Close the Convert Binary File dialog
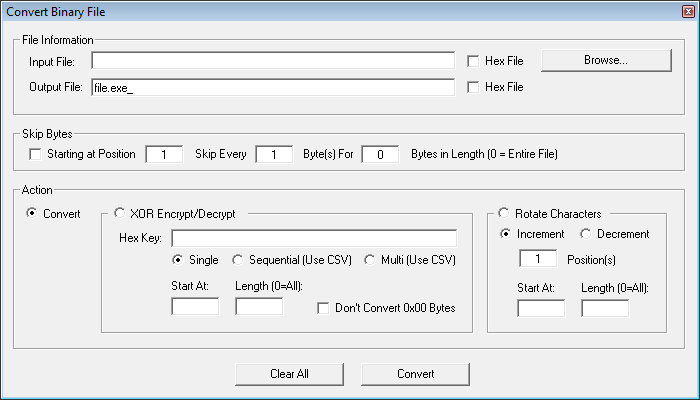700x400 pixels. click(x=688, y=12)
